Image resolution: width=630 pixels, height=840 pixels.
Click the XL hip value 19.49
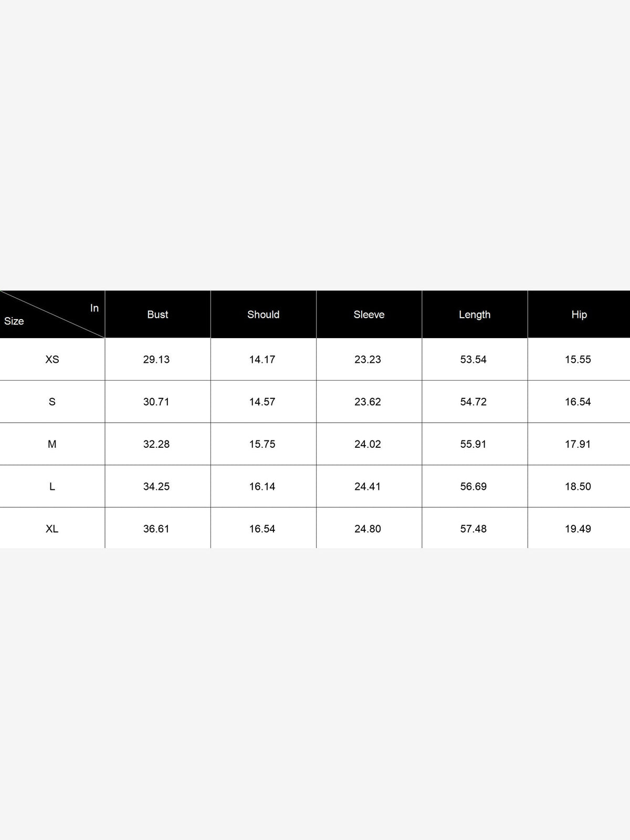(578, 529)
